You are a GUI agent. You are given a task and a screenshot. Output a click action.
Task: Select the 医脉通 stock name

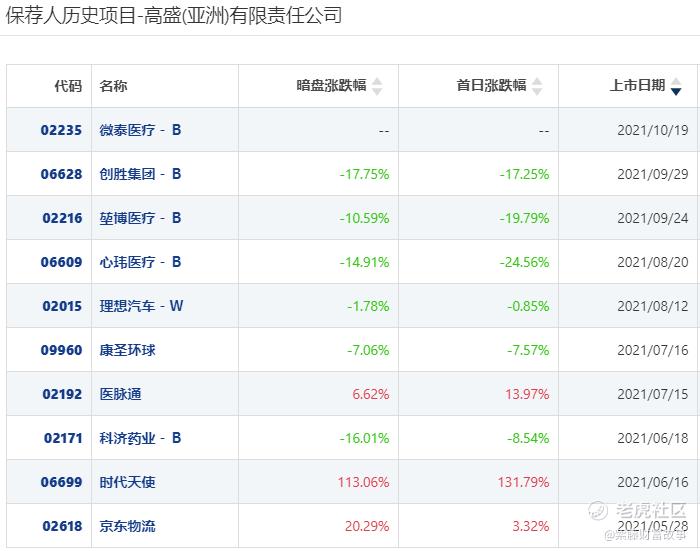pos(120,394)
